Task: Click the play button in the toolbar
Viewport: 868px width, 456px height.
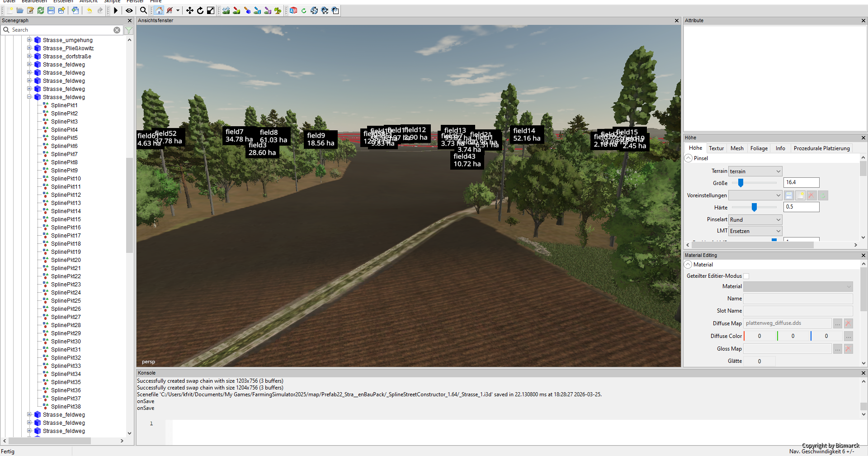Action: tap(116, 10)
